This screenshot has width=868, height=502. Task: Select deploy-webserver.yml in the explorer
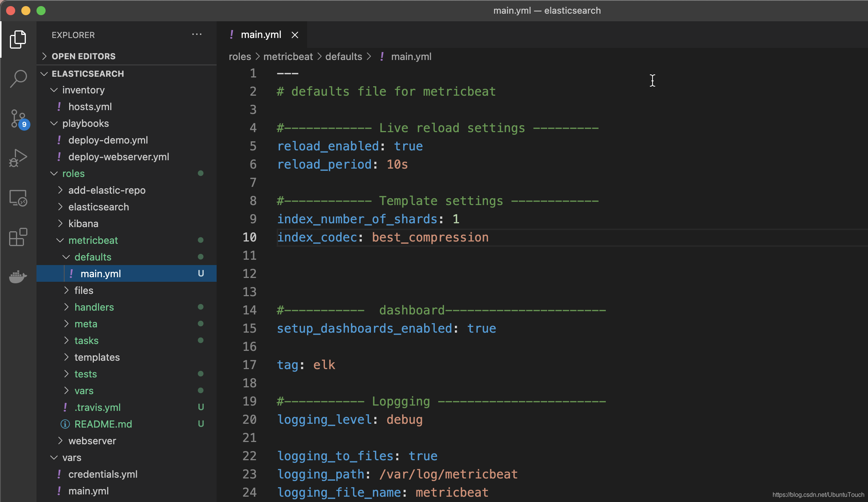pyautogui.click(x=119, y=156)
